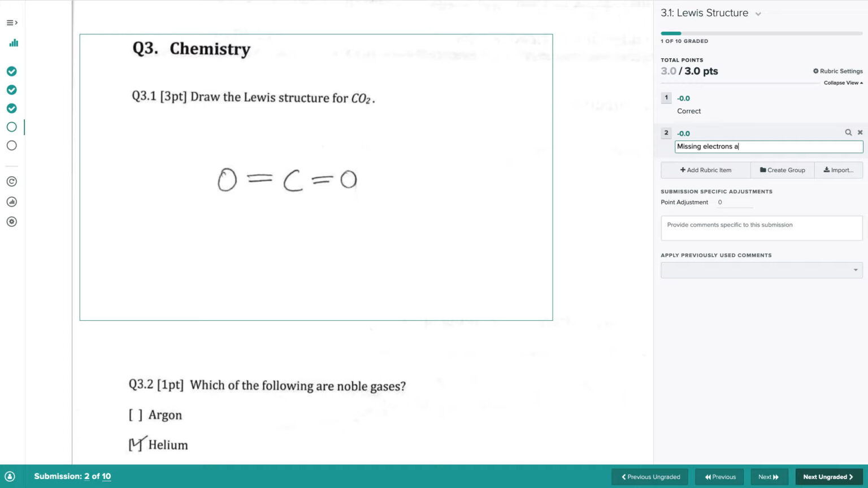Collapse the rubric view
This screenshot has width=868, height=488.
(x=843, y=83)
